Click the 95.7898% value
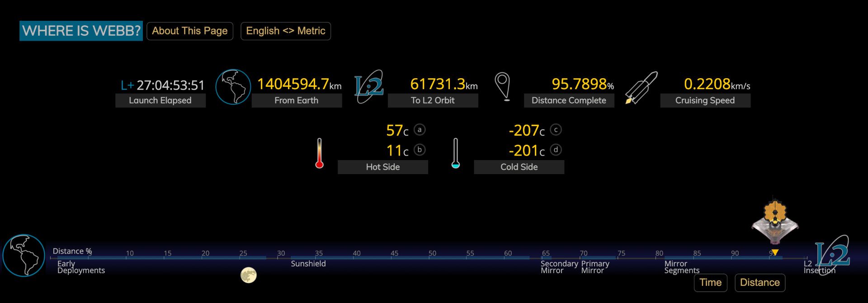Screen dimensions: 868x303 [x=583, y=84]
